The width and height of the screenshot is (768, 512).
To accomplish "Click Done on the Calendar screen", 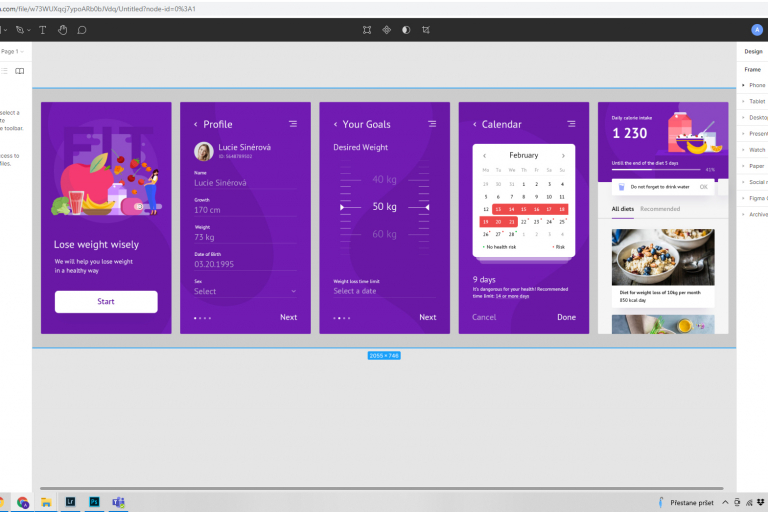I will (566, 317).
